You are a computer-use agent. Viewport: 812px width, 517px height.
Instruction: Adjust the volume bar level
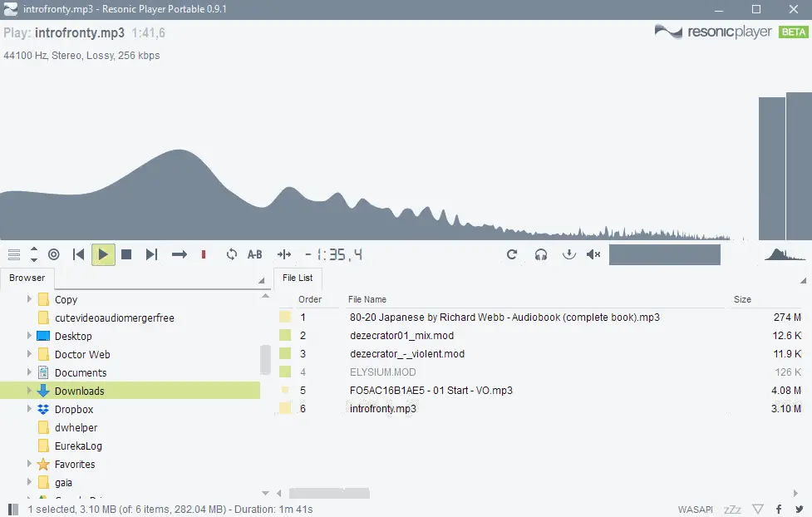664,254
